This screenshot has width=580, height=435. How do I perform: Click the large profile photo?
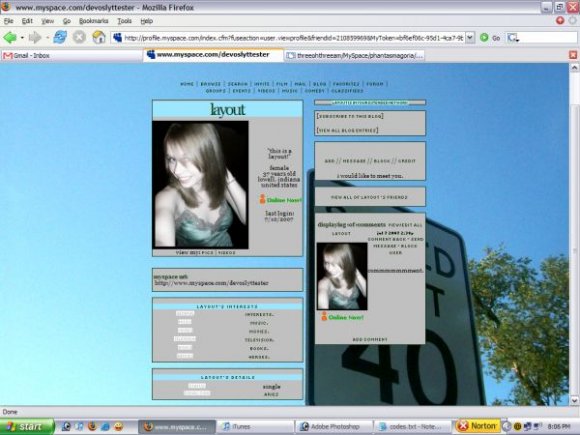[200, 184]
